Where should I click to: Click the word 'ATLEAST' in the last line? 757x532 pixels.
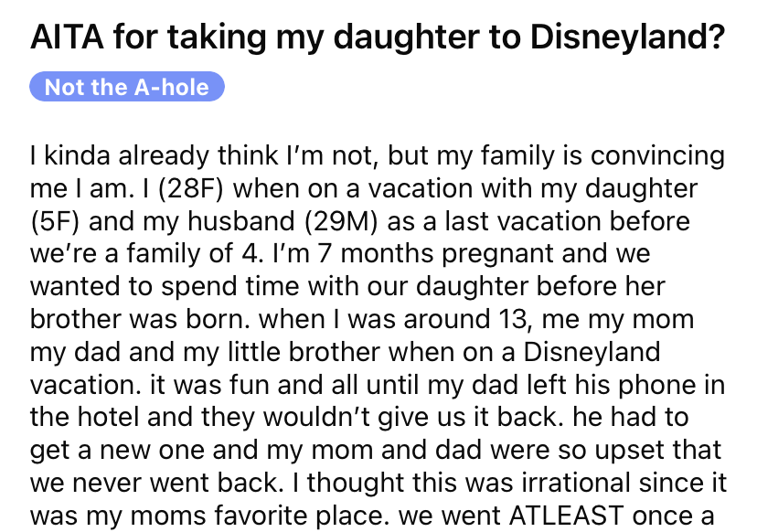click(566, 516)
